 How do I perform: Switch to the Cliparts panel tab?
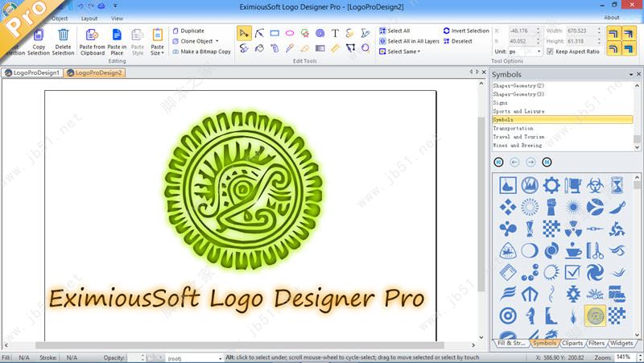[572, 343]
